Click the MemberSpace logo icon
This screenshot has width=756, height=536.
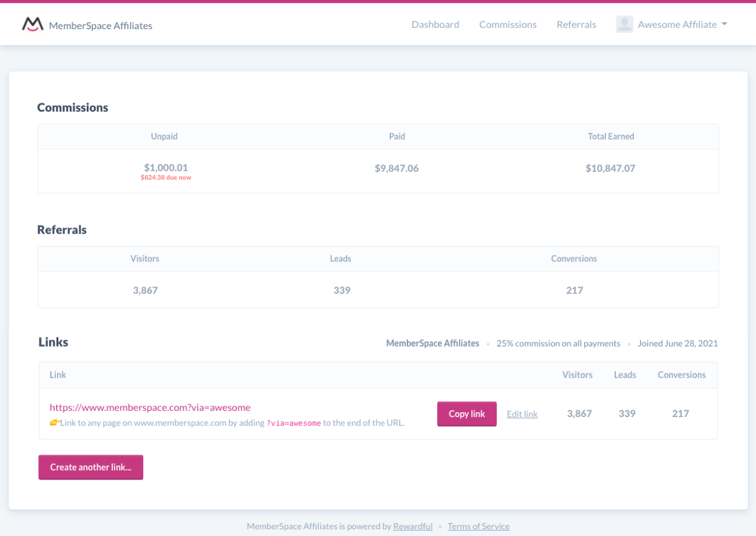(33, 24)
